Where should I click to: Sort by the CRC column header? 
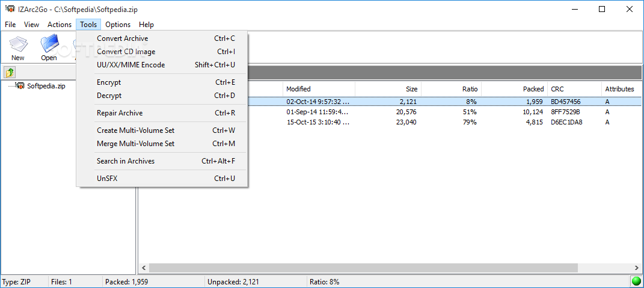(x=575, y=89)
